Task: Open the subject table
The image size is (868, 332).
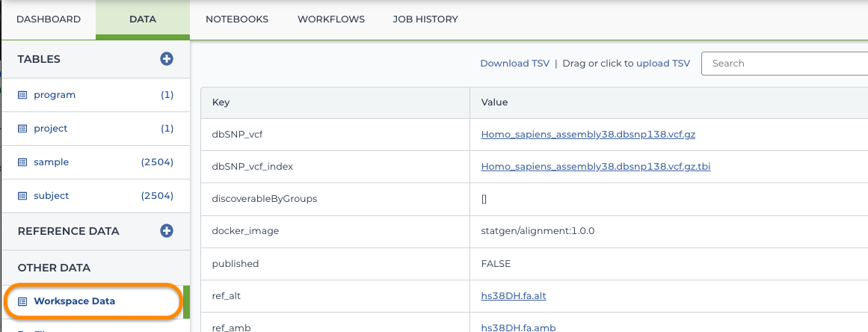Action: [52, 196]
